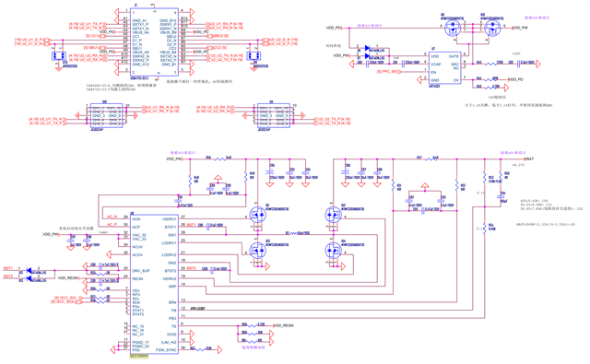The width and height of the screenshot is (590, 364).
Task: Click the ground symbol at ACOV pin
Action: tap(111, 255)
